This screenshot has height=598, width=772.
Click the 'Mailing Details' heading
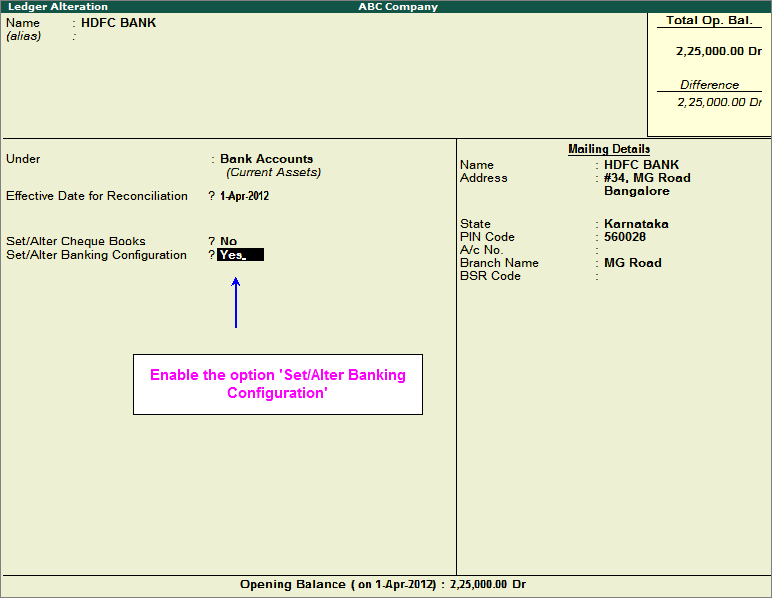[609, 149]
